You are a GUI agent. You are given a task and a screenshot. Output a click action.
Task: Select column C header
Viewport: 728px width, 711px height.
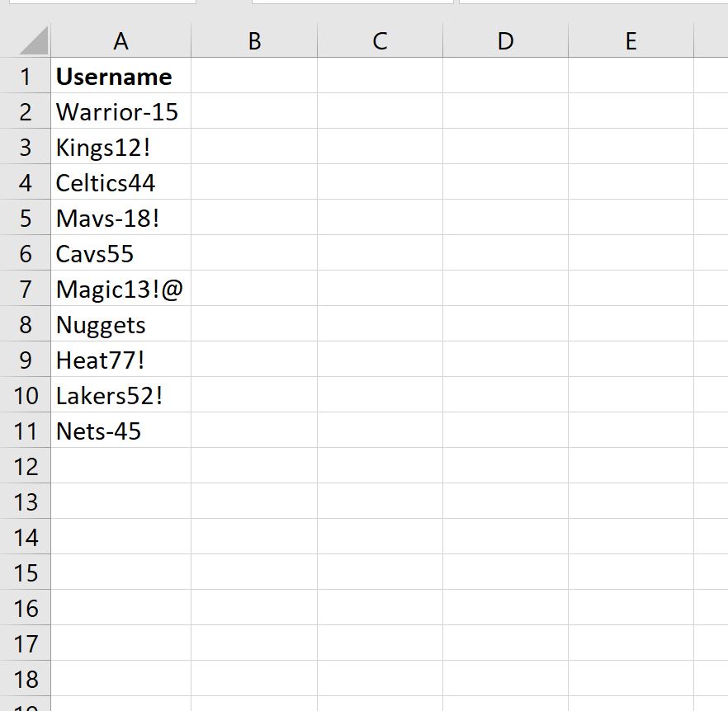[380, 40]
